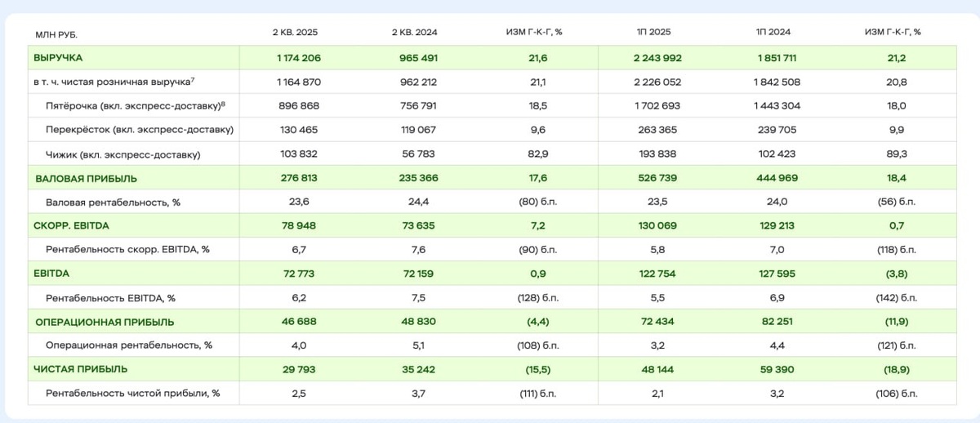Screen dimensions: 980x423
Task: Select the 'ОПЕРАЦИОННАЯ ПРИБЫЛЬ' row label
Action: point(105,323)
